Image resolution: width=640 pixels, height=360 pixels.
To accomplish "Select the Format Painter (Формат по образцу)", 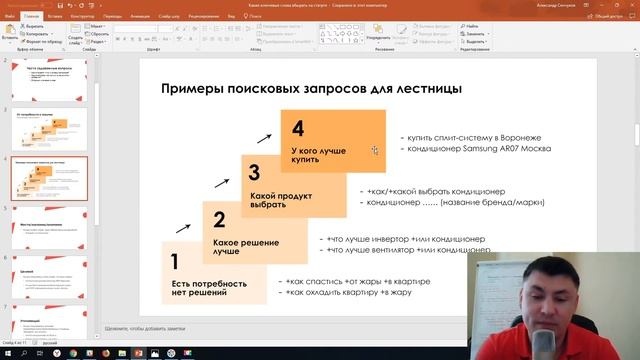I will pos(41,42).
